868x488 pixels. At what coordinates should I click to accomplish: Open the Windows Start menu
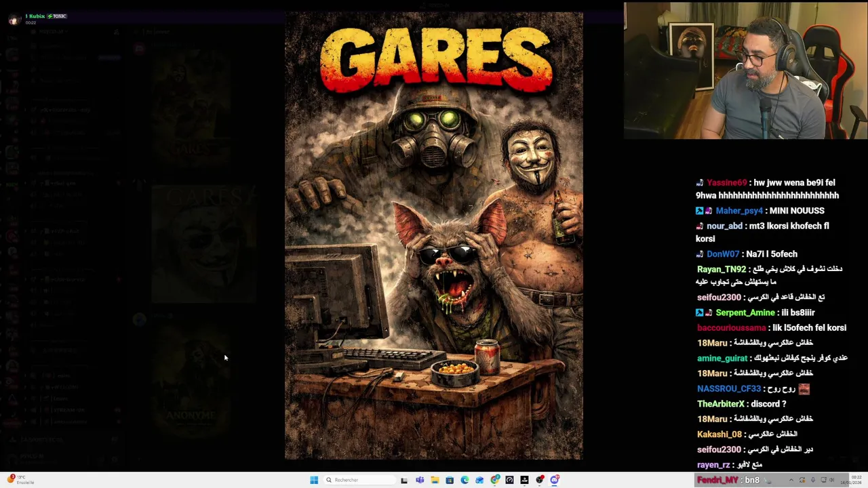[314, 480]
